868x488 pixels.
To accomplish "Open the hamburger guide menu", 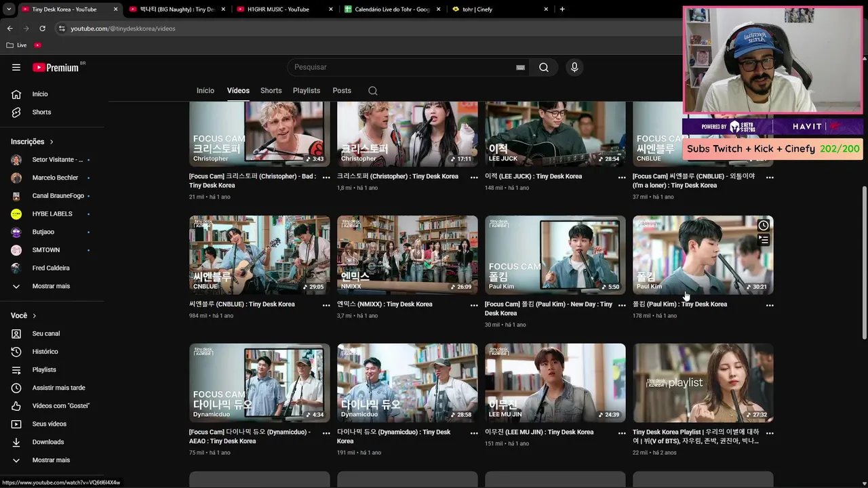I will (x=16, y=67).
